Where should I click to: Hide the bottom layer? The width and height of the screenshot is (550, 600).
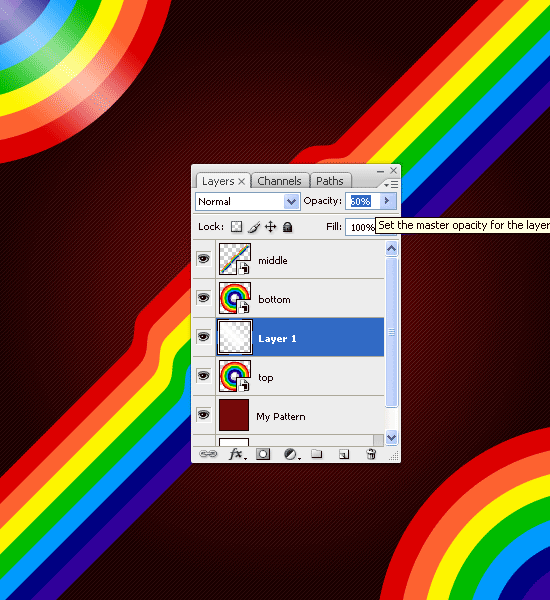[x=204, y=298]
